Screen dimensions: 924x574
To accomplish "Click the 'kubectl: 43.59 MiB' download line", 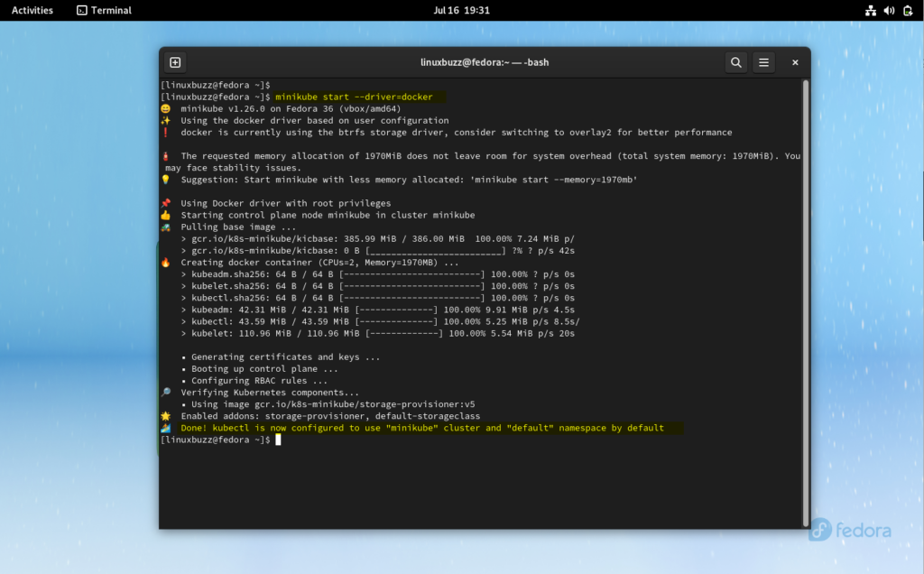I will point(380,322).
